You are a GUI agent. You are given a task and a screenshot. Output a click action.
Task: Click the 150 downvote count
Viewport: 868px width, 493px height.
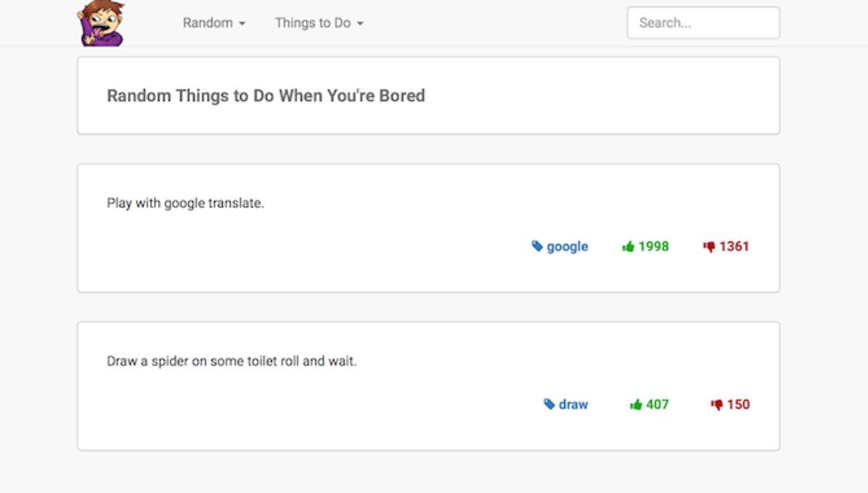pos(739,405)
